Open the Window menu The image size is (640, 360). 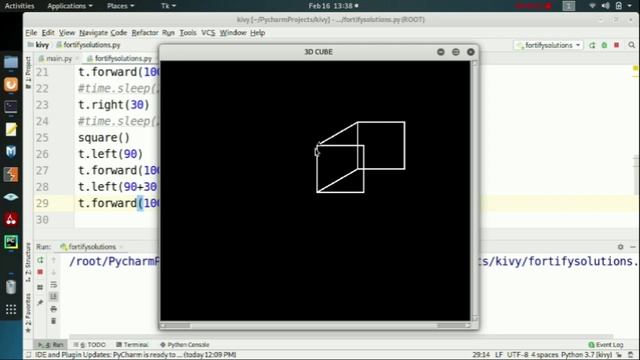coord(233,33)
